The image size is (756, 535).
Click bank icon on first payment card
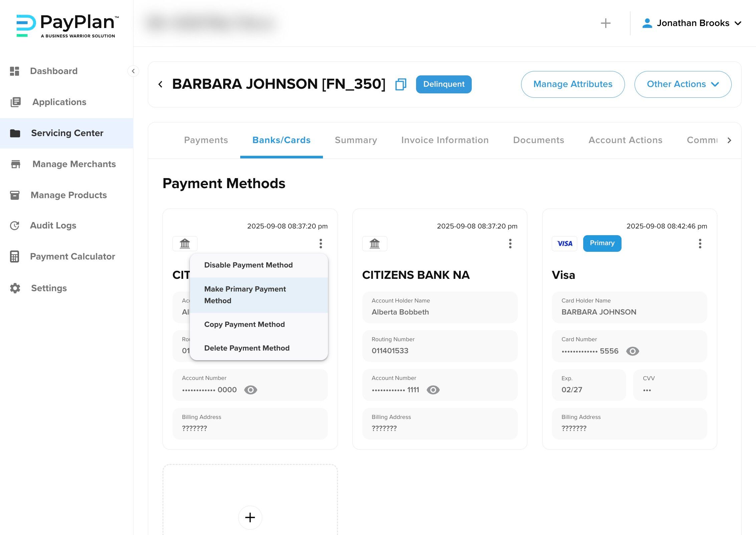click(x=185, y=243)
